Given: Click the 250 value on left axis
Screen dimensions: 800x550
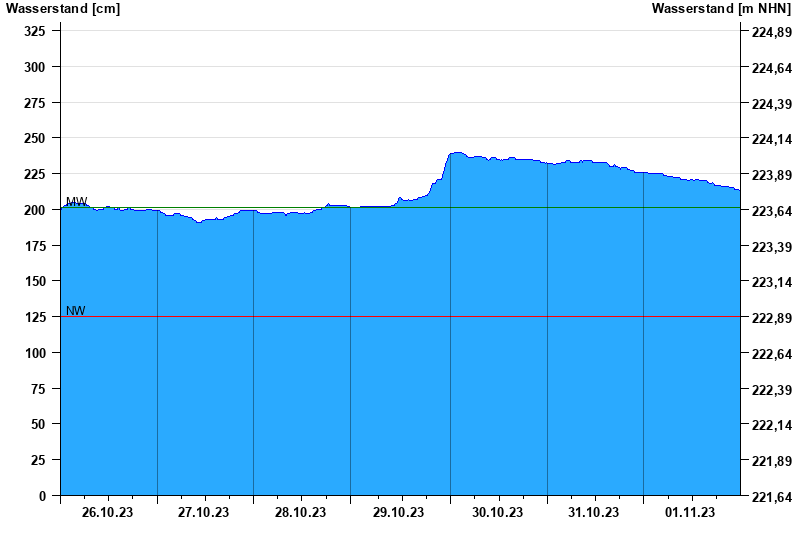Looking at the screenshot, I should tap(35, 138).
